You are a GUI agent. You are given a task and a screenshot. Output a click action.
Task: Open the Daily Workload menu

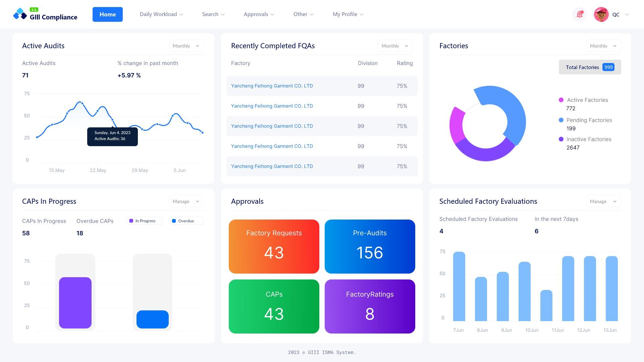click(x=161, y=14)
